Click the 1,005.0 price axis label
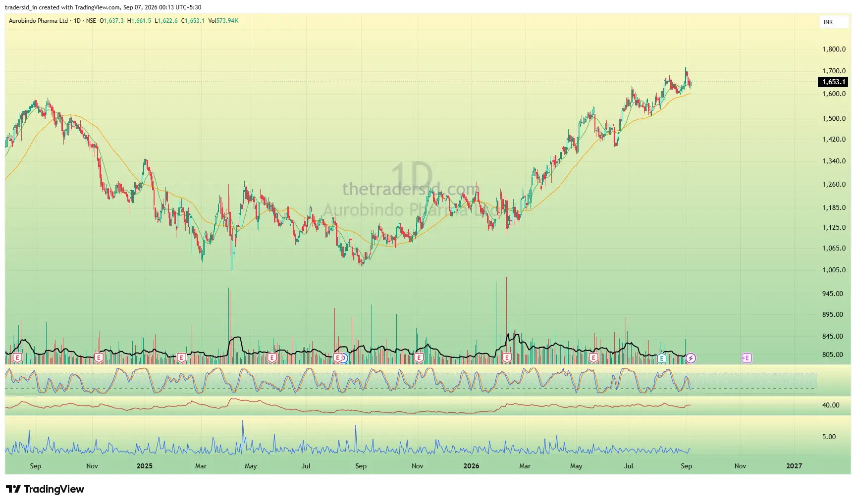Screen dimensions: 856x504 pos(834,270)
